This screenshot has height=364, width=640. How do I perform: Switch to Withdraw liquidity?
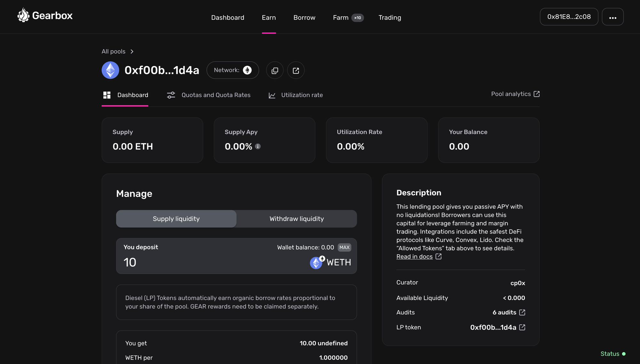click(297, 219)
